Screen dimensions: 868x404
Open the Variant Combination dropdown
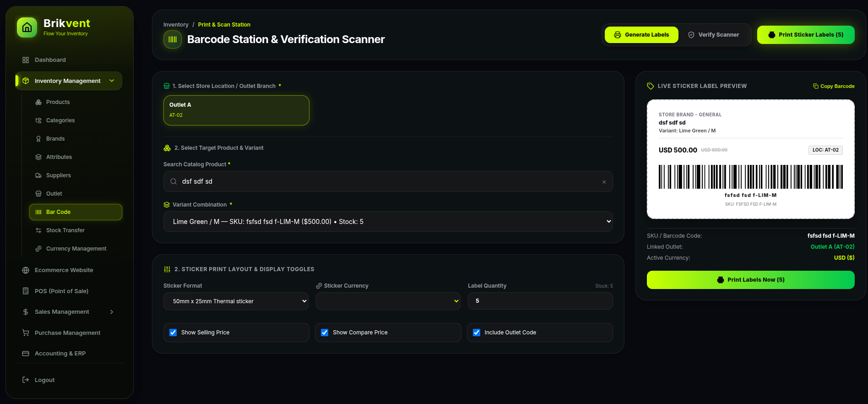pyautogui.click(x=388, y=222)
